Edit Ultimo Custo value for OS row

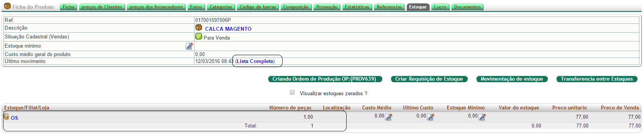[x=430, y=117]
